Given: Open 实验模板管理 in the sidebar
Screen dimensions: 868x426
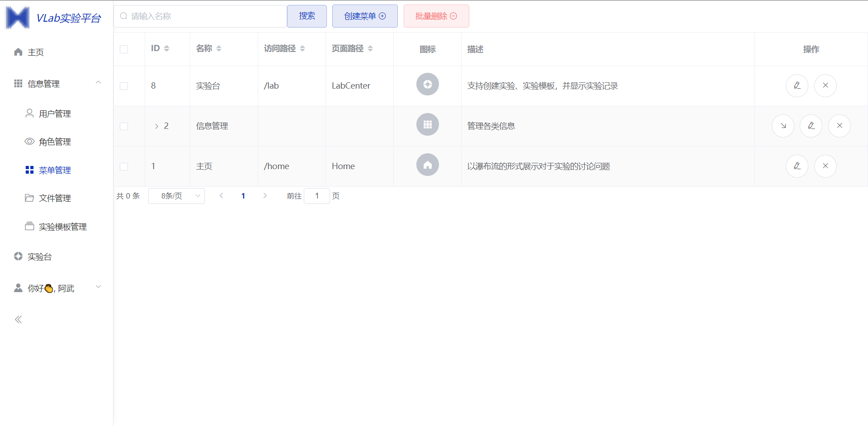Looking at the screenshot, I should (57, 227).
